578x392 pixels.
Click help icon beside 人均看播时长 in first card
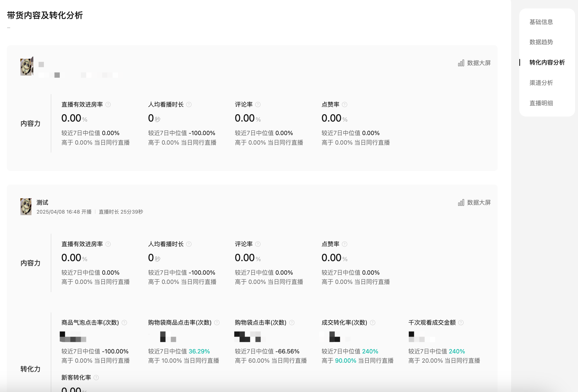[189, 105]
